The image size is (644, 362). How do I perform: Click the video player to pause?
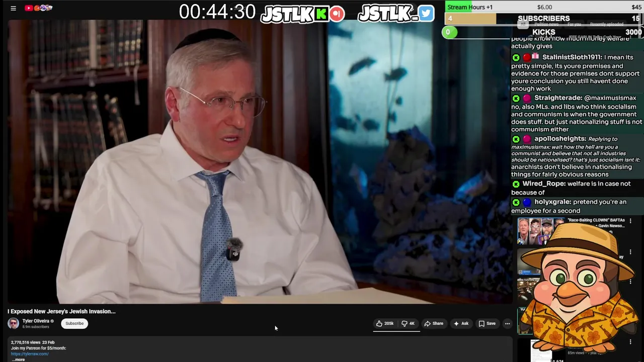point(259,161)
